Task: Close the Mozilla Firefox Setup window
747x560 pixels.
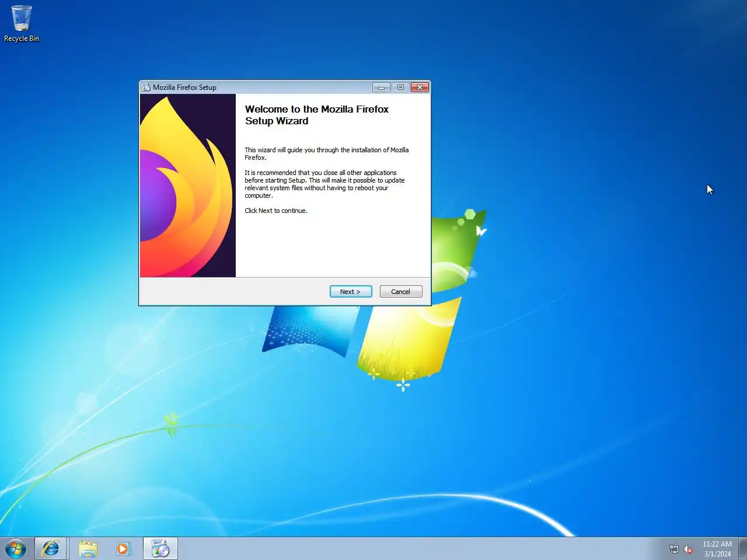Action: click(x=420, y=87)
